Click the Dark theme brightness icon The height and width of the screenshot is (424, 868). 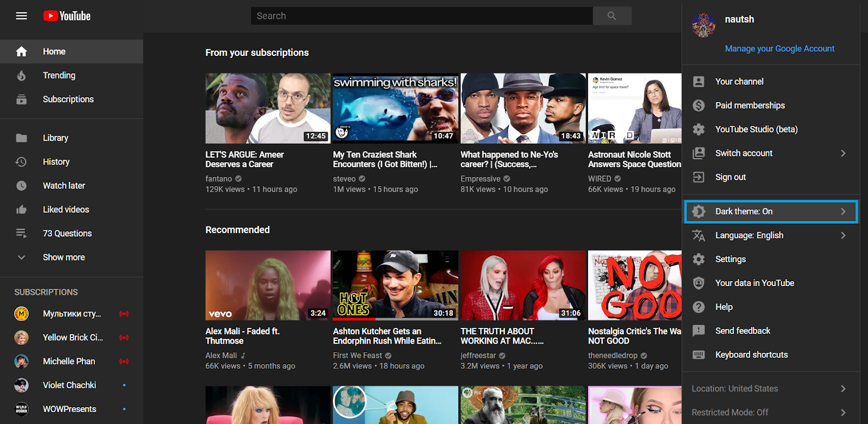(699, 211)
